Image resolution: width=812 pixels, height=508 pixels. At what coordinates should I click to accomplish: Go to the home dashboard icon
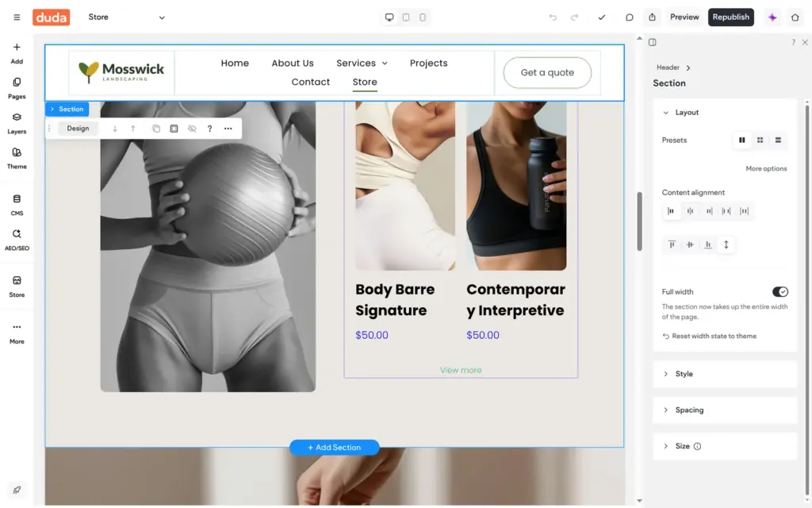(x=795, y=17)
